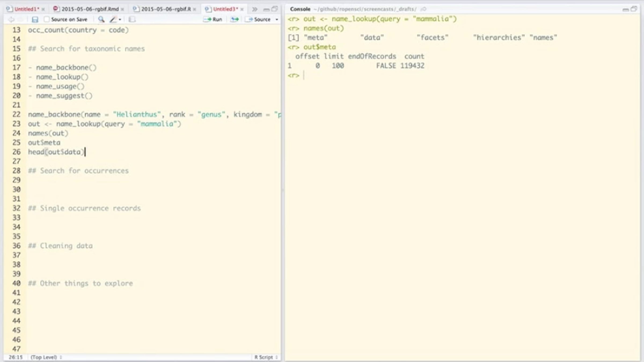The height and width of the screenshot is (362, 644).
Task: Switch to the Untitled1 tab
Action: 26,9
